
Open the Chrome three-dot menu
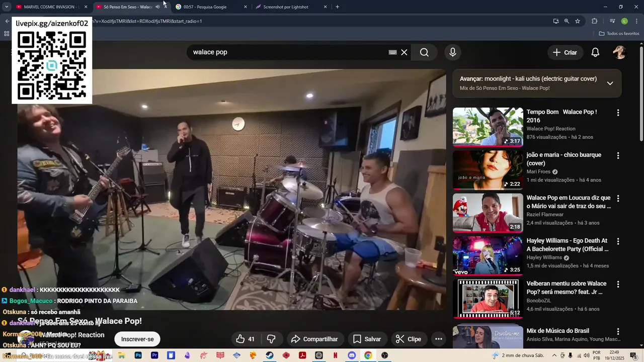636,21
